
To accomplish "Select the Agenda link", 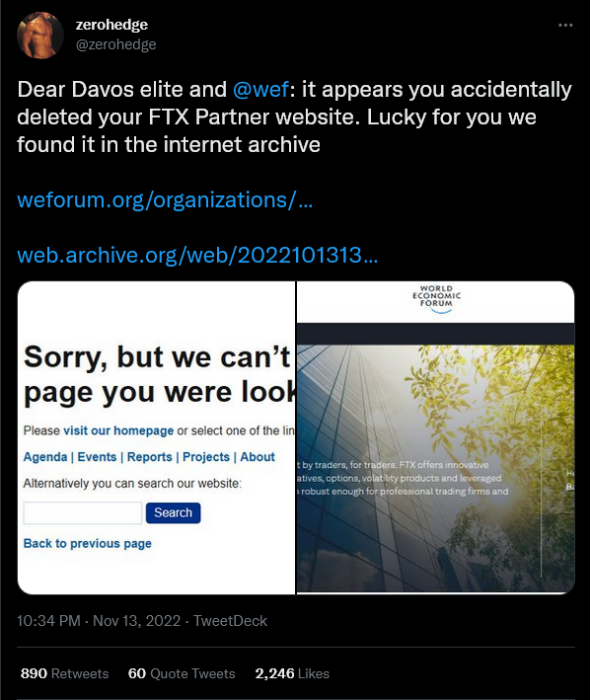I will point(45,457).
